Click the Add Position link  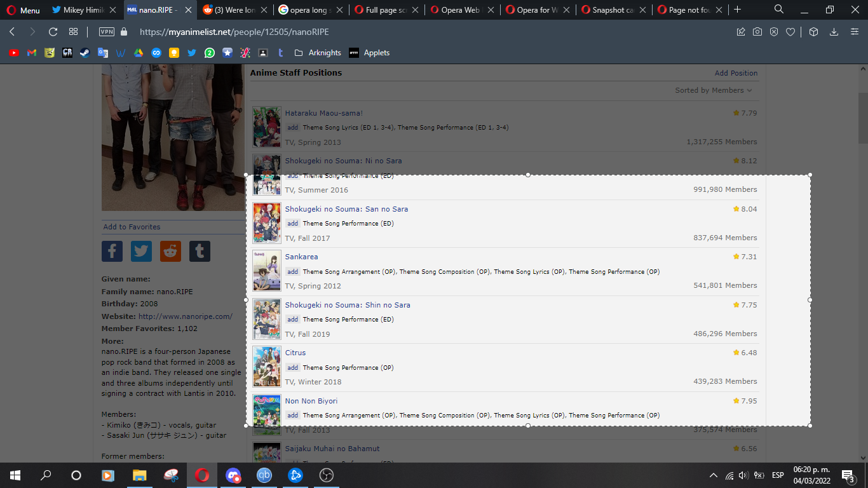tap(736, 73)
